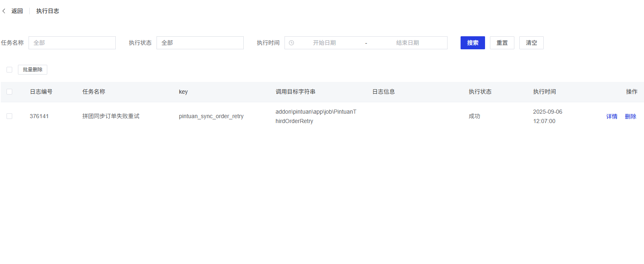Click the 重置 reset button
644x264 pixels.
(x=502, y=43)
